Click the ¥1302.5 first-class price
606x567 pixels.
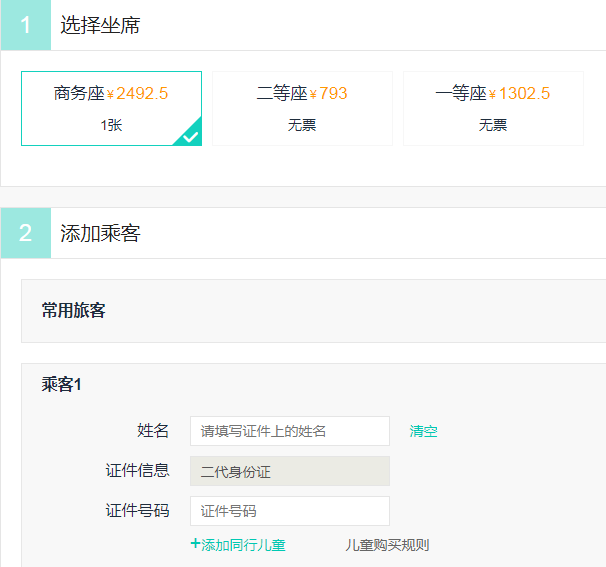pos(520,94)
